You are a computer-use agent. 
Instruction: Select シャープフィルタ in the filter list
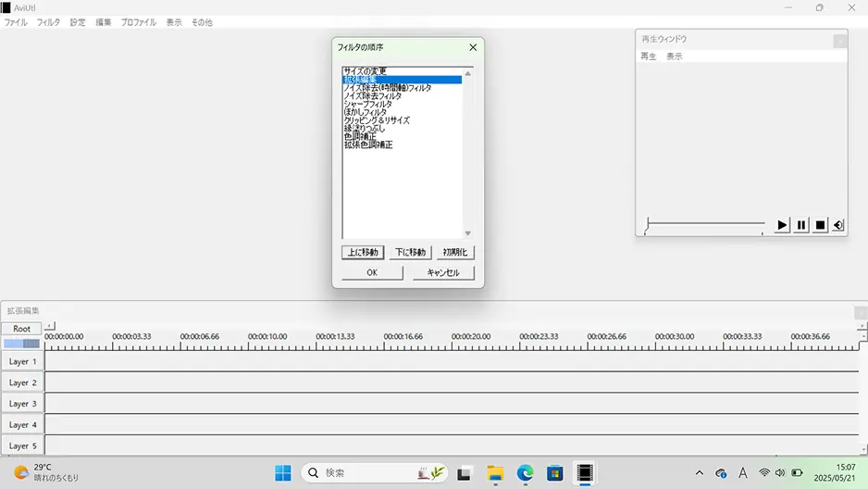pos(402,104)
